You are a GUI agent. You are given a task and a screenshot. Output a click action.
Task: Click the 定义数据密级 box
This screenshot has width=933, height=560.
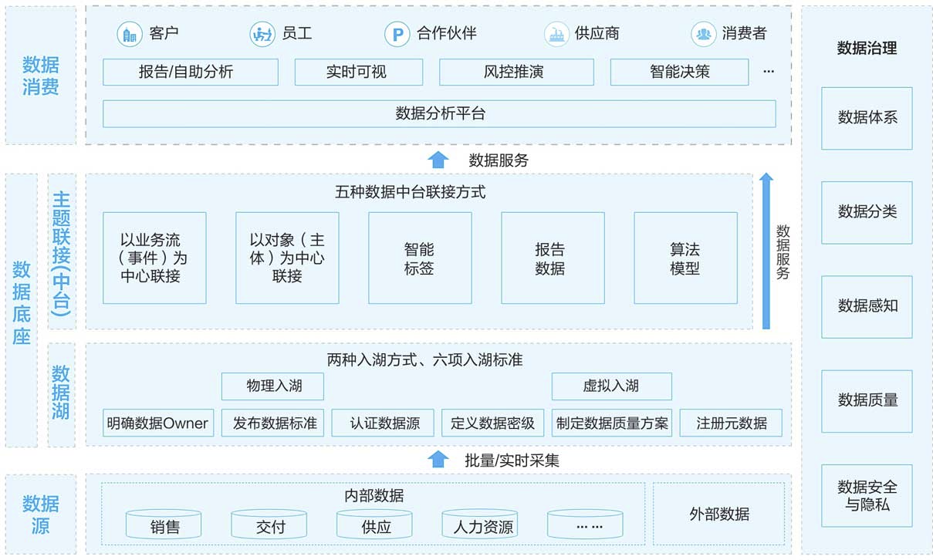[493, 423]
